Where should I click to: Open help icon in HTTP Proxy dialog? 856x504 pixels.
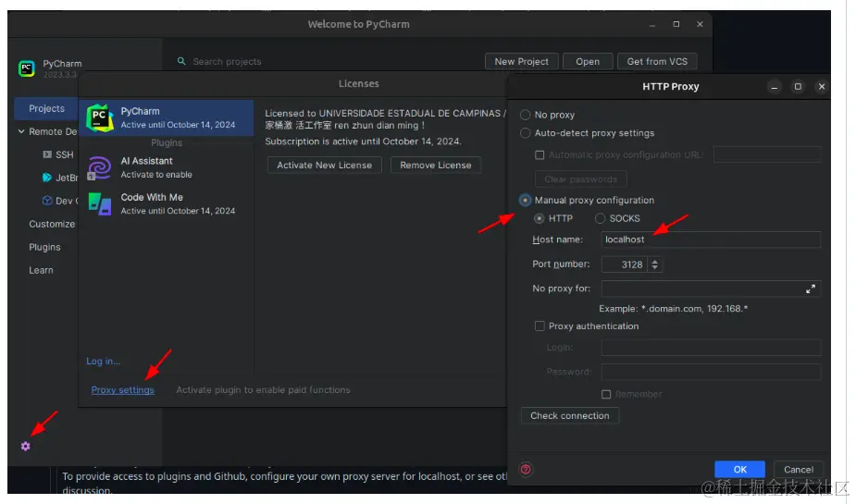tap(526, 469)
